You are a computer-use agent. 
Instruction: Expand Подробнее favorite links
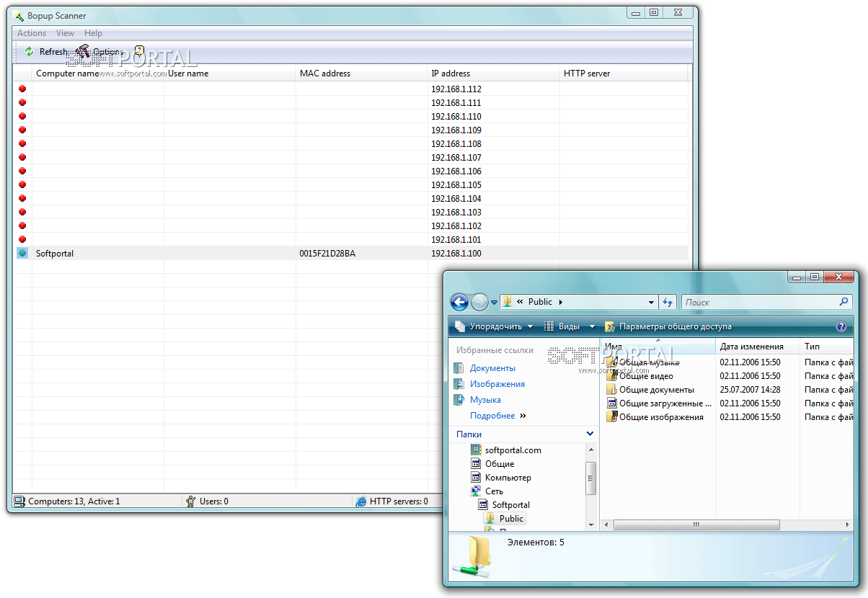(x=497, y=416)
